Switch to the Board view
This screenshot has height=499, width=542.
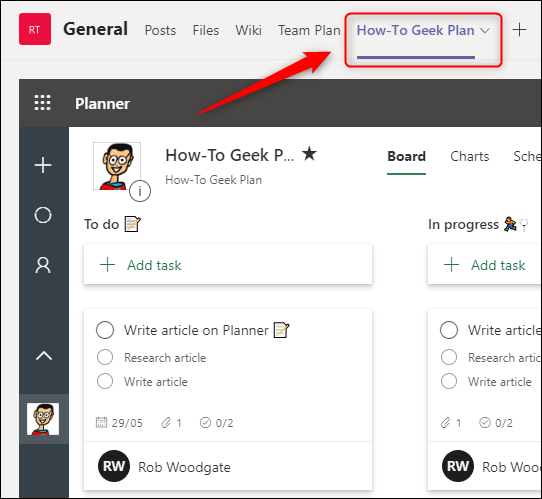point(406,157)
